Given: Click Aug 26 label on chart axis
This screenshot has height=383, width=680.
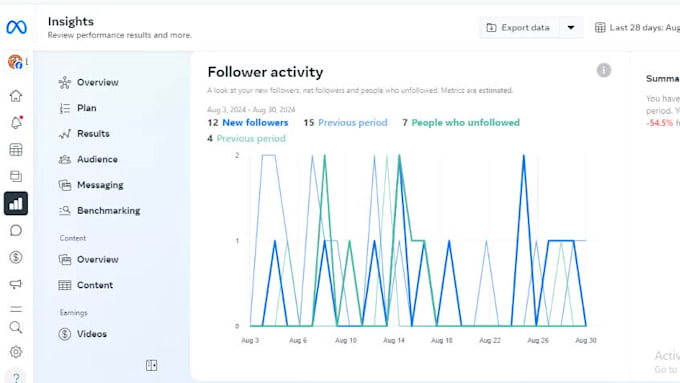Looking at the screenshot, I should click(x=538, y=340).
